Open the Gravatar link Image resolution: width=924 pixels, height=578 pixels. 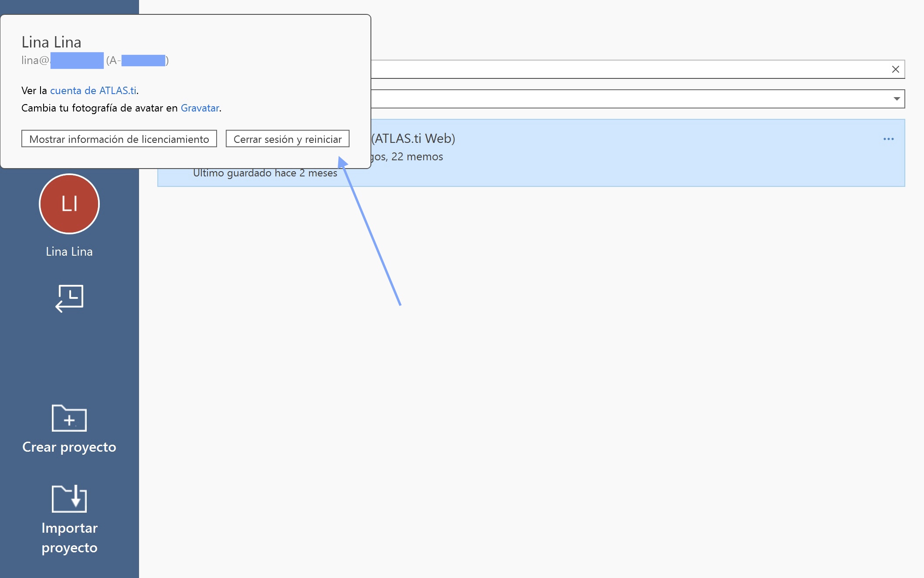pyautogui.click(x=200, y=108)
